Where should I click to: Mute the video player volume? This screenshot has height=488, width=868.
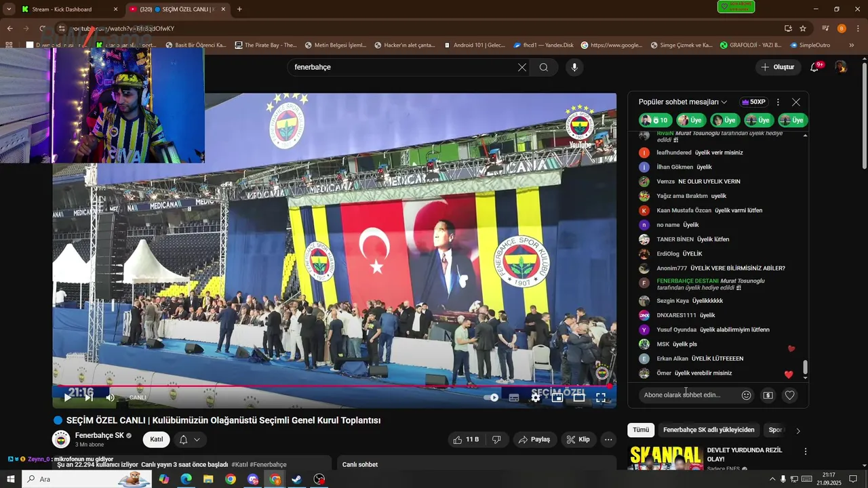[111, 397]
